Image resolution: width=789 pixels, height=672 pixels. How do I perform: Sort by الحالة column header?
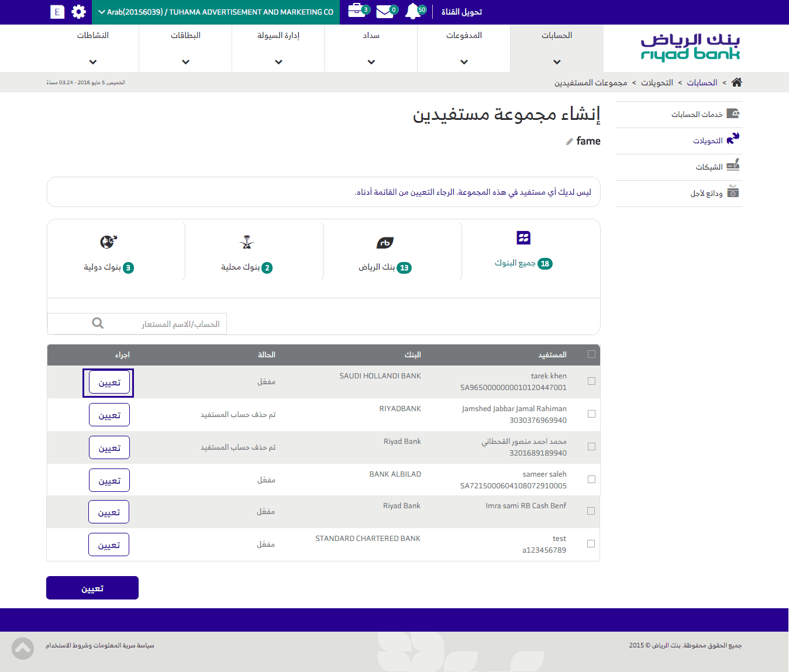[x=267, y=355]
